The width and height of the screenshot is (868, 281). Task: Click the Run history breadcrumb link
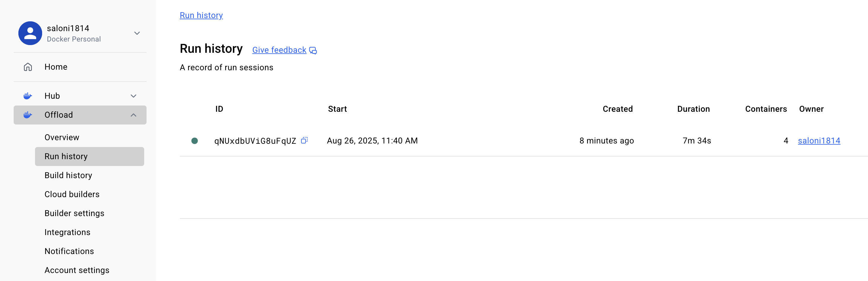pos(201,15)
